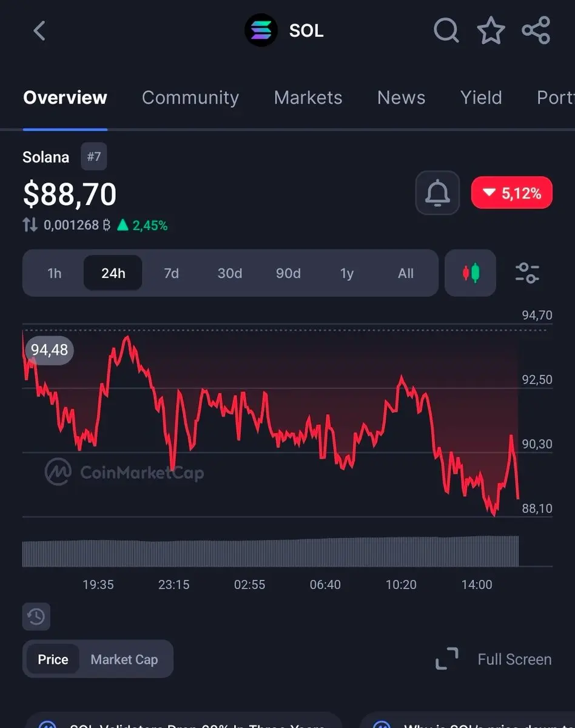
Task: Select the 24h time range
Action: point(113,273)
